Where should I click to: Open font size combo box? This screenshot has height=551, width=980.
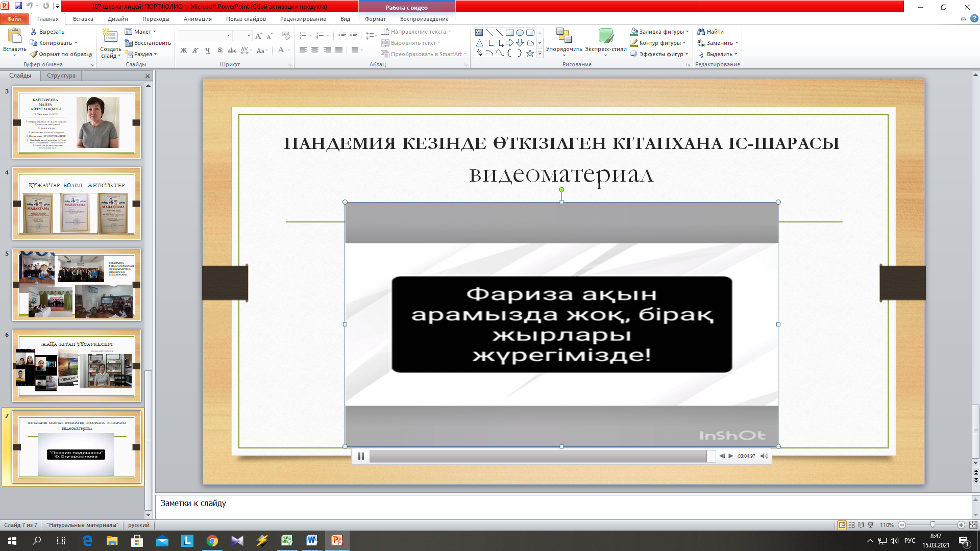pyautogui.click(x=242, y=36)
